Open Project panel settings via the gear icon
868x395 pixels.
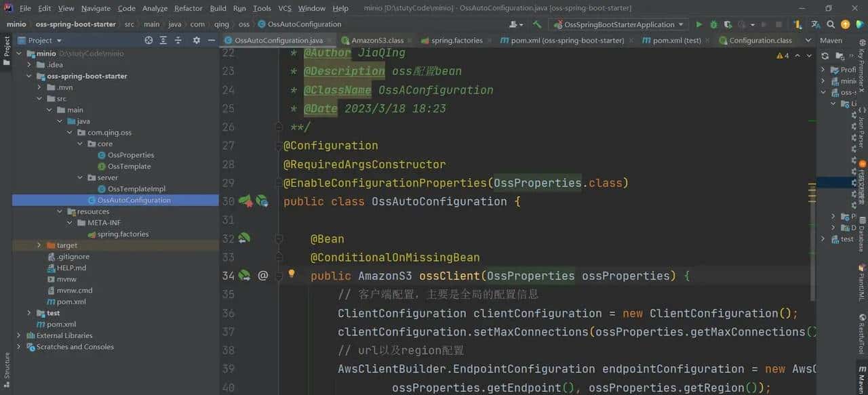[196, 40]
